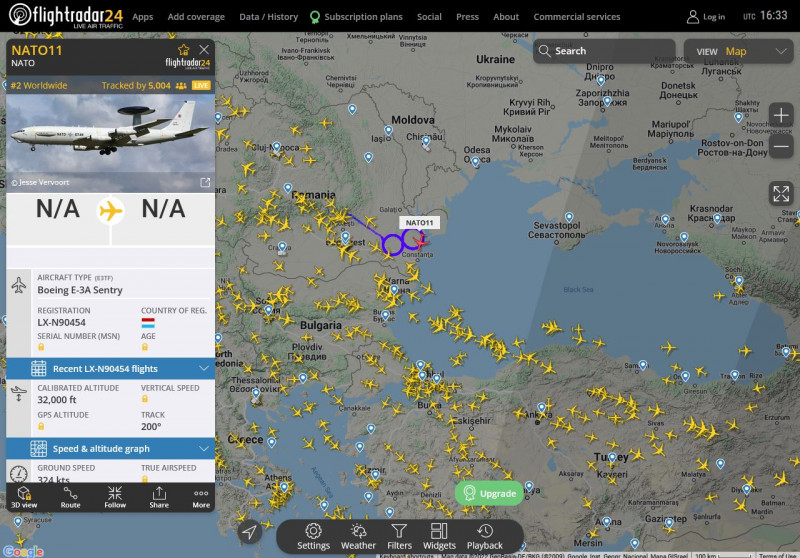Open Playback history mode

click(x=485, y=537)
